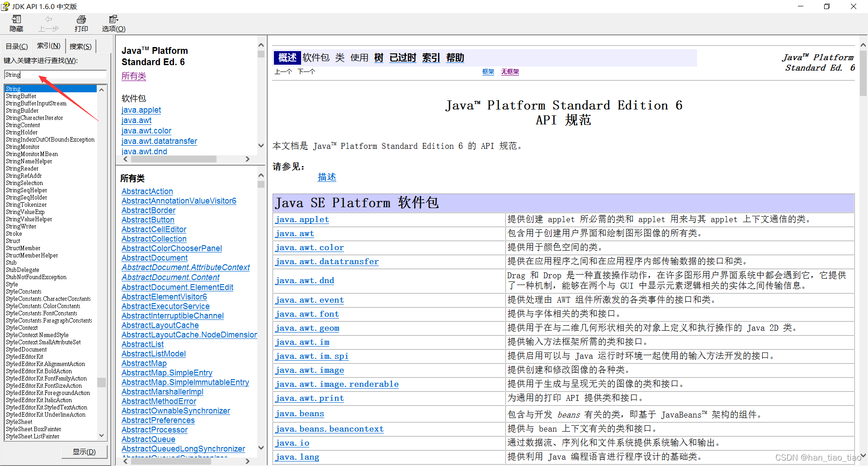Click the 已过时 navigation link
This screenshot has width=868, height=466.
pos(403,57)
